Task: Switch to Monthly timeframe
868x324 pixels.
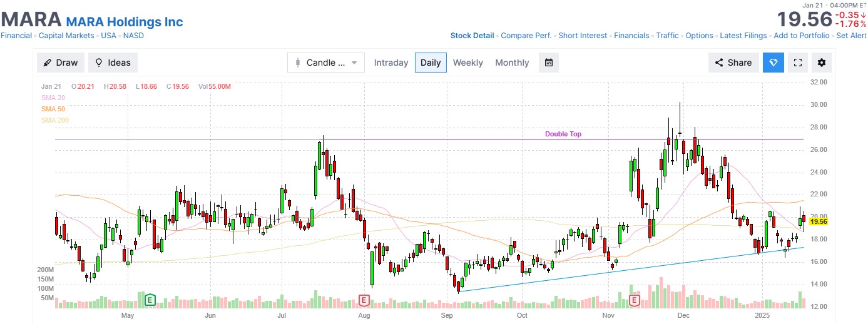Action: (x=512, y=63)
